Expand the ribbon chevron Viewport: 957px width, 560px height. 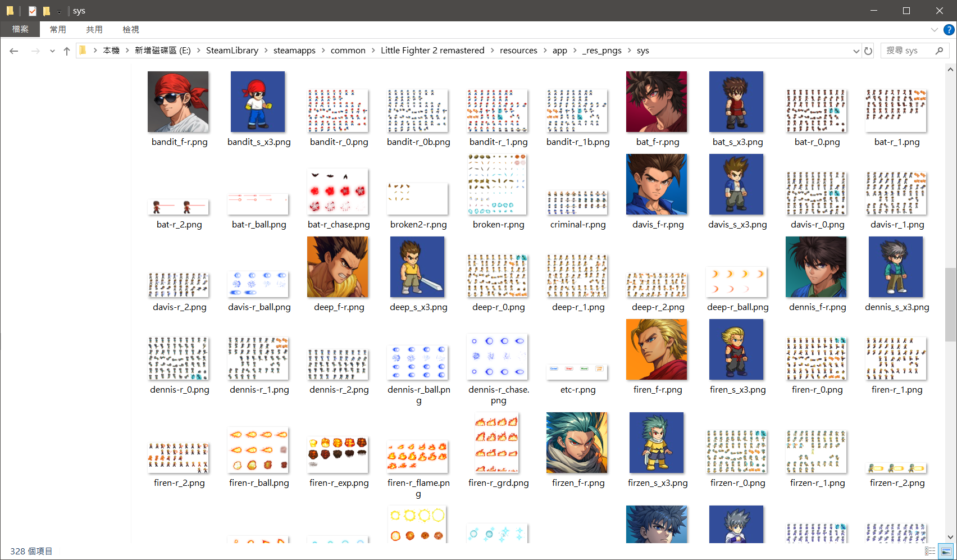pos(935,30)
